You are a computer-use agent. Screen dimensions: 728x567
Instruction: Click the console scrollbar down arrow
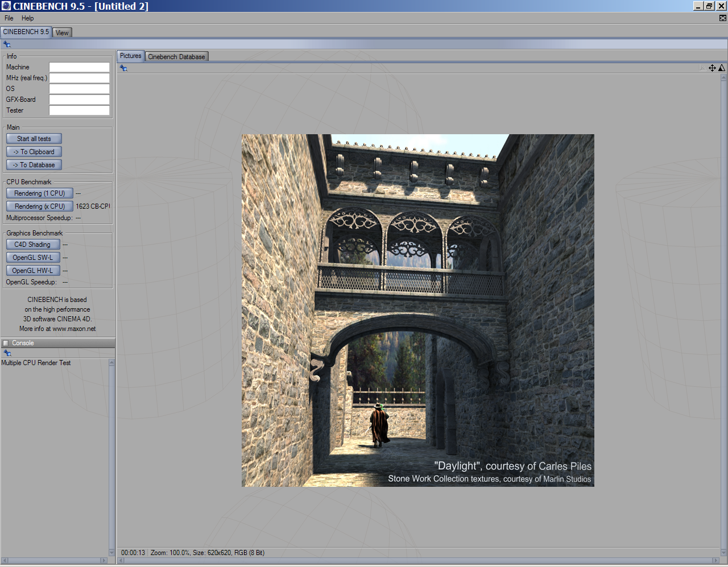(111, 553)
